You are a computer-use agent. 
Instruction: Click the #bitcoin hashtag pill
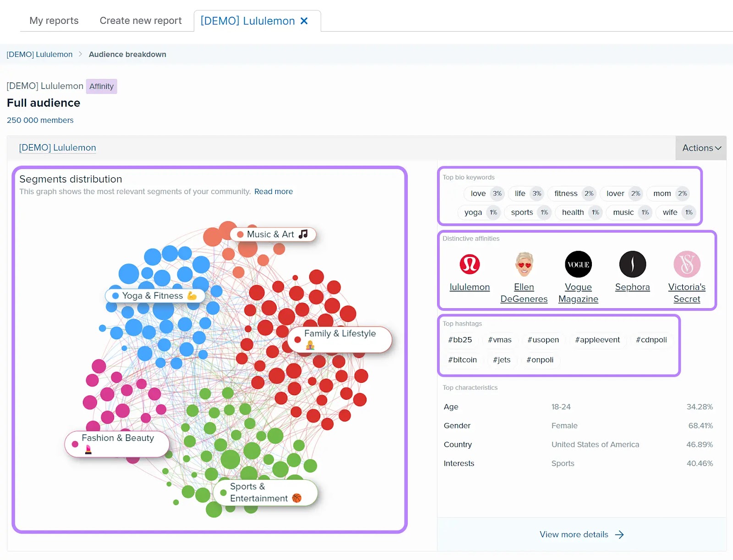click(463, 360)
